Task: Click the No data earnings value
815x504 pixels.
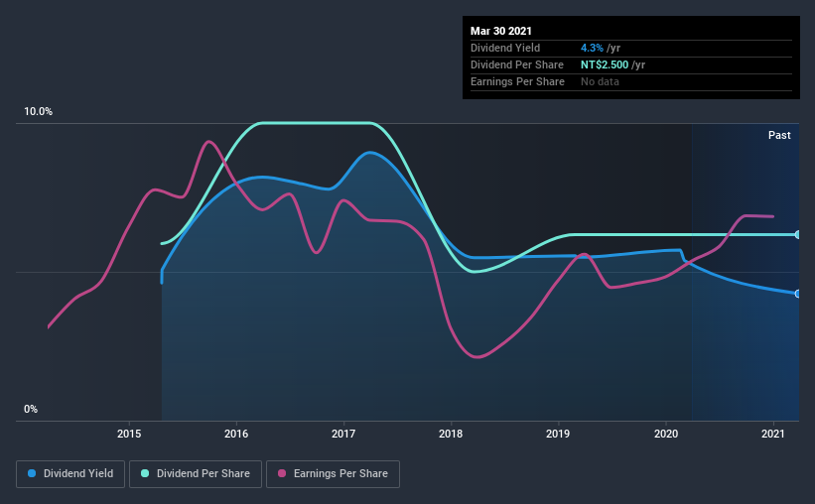Action: tap(600, 81)
